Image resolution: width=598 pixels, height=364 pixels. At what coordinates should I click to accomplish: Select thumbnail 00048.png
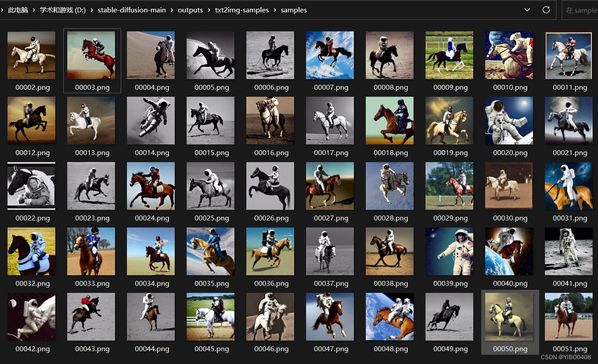pos(390,317)
